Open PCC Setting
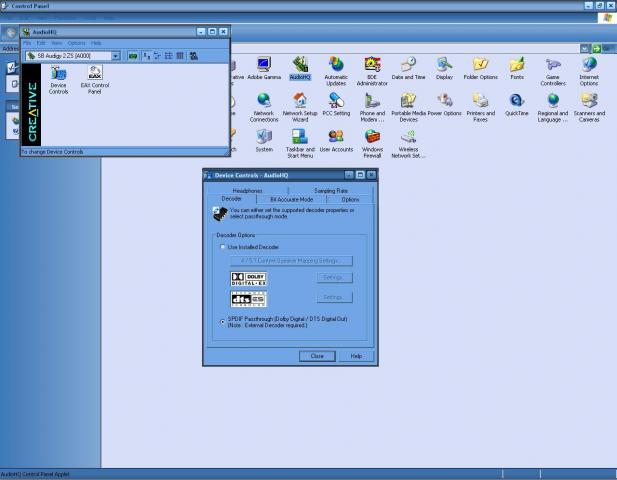 [x=336, y=105]
